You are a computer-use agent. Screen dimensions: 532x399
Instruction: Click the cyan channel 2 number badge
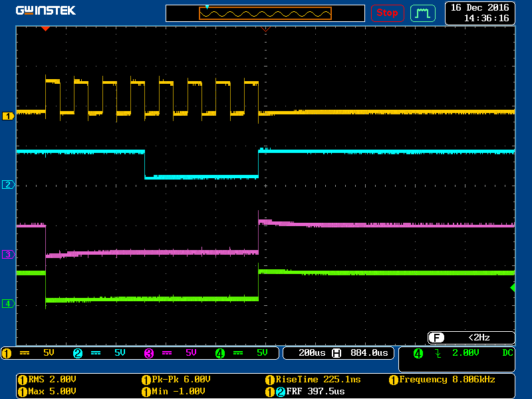click(x=78, y=353)
